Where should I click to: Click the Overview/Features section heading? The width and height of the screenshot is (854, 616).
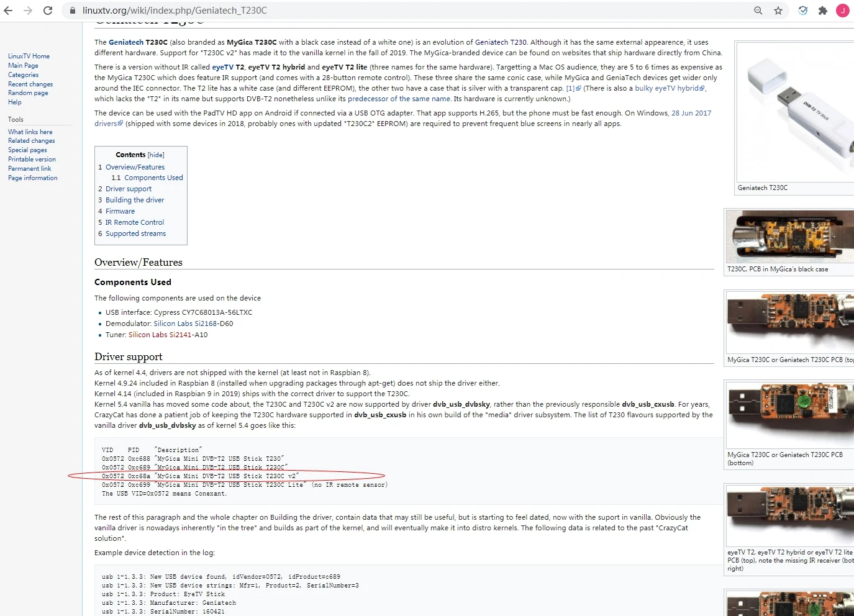point(139,263)
